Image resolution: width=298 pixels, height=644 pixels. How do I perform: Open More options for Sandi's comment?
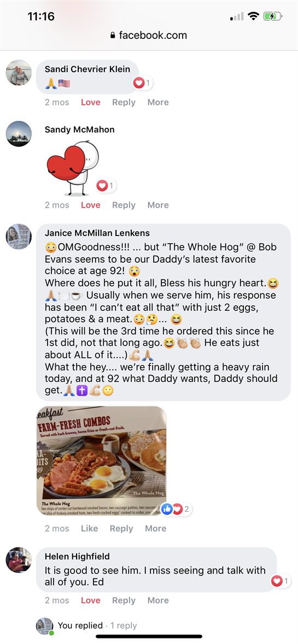[158, 102]
